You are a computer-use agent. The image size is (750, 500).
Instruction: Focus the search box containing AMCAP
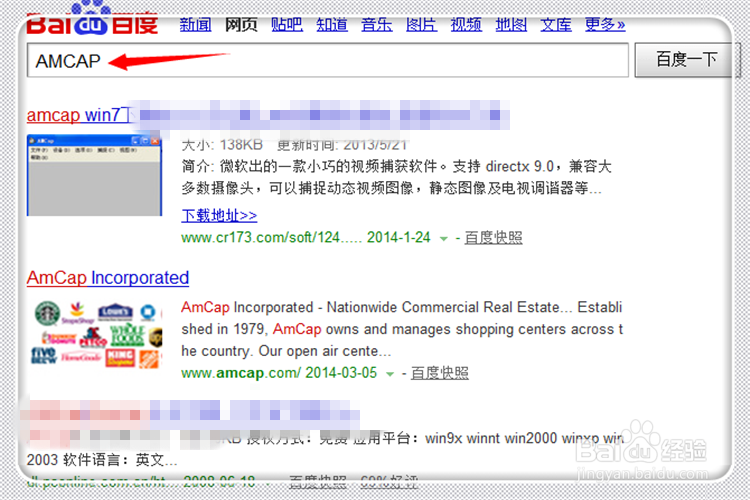[328, 60]
